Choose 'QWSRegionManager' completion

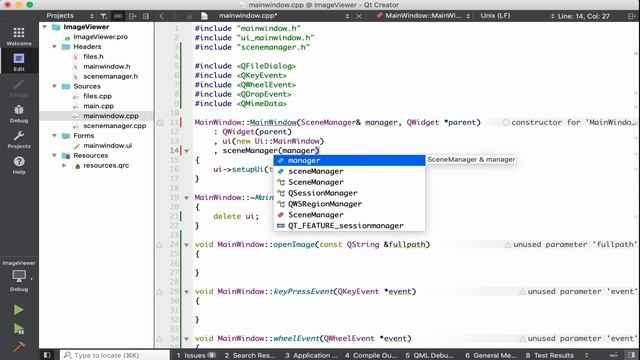click(349, 204)
